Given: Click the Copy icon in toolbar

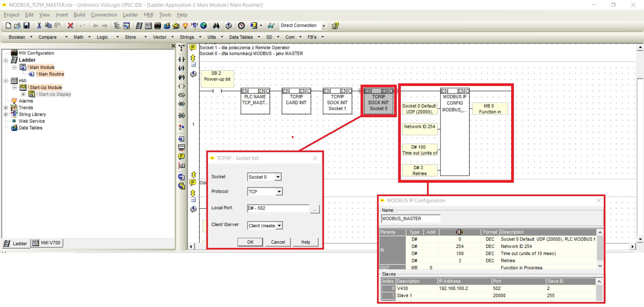Looking at the screenshot, I should point(48,26).
